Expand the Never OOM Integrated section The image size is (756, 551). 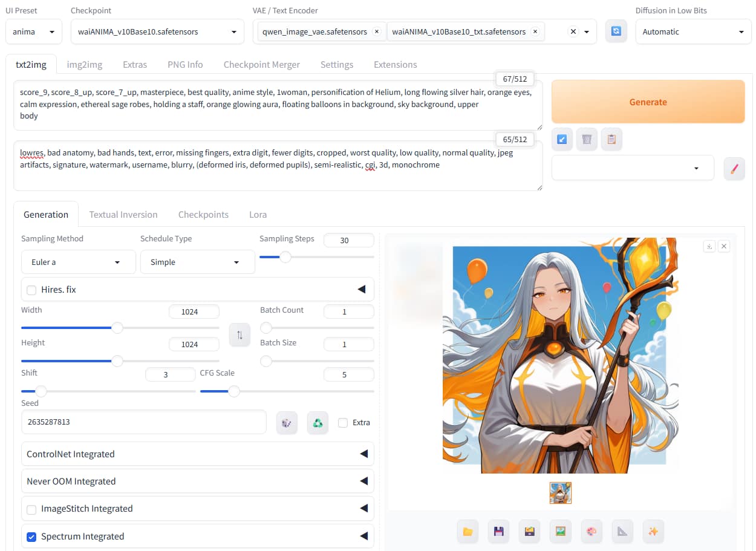198,481
